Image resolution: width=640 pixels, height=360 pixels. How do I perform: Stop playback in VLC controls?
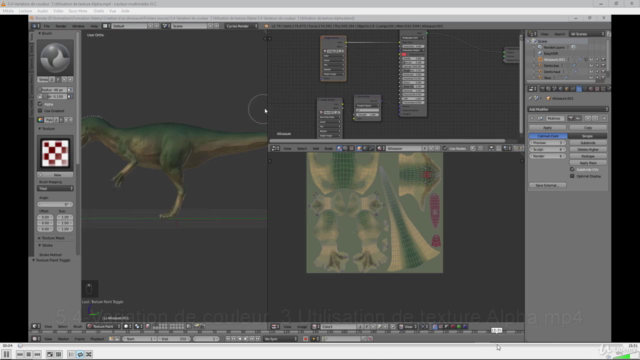coord(29,354)
